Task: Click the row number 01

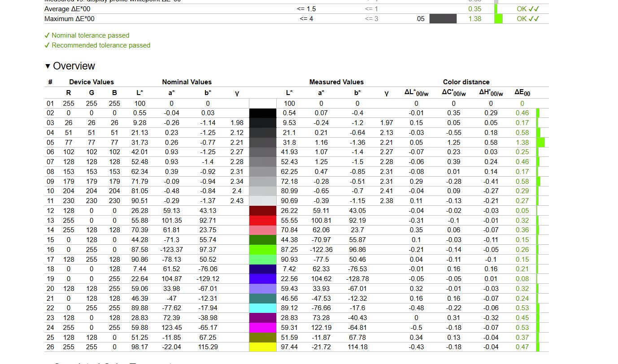Action: point(50,104)
